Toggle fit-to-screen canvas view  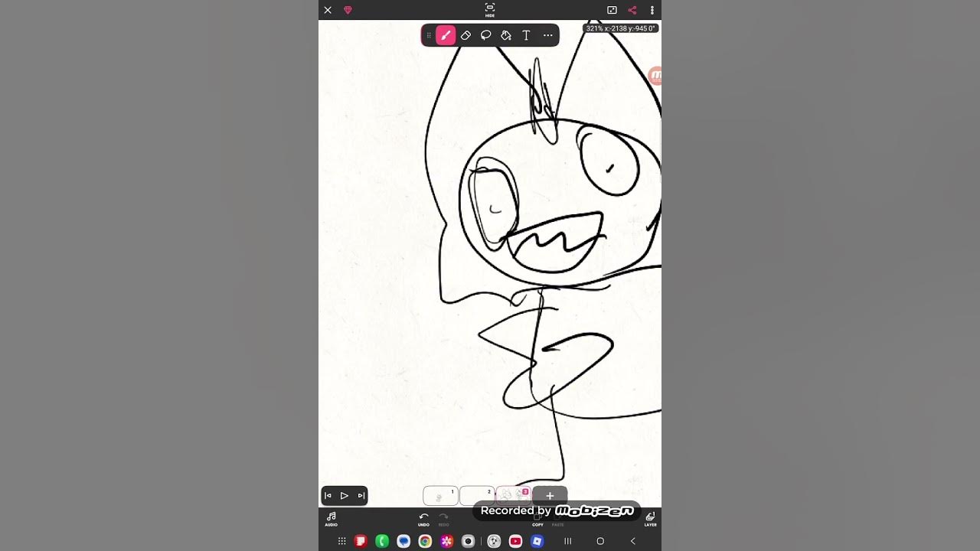[x=612, y=10]
